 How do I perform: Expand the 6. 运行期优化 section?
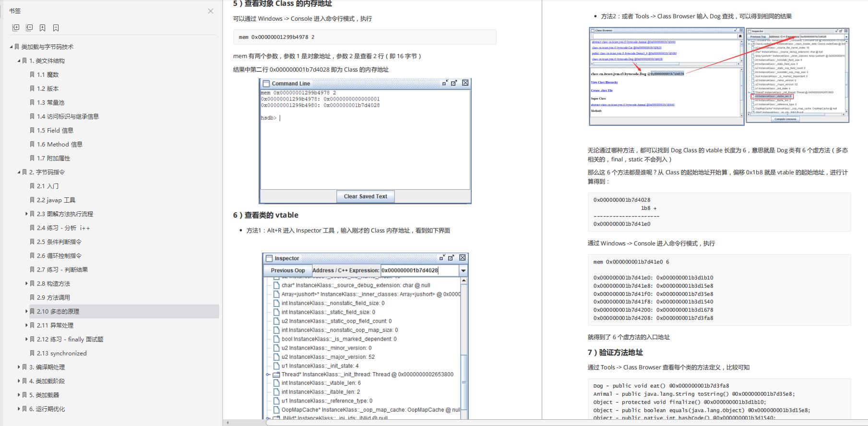[19, 409]
